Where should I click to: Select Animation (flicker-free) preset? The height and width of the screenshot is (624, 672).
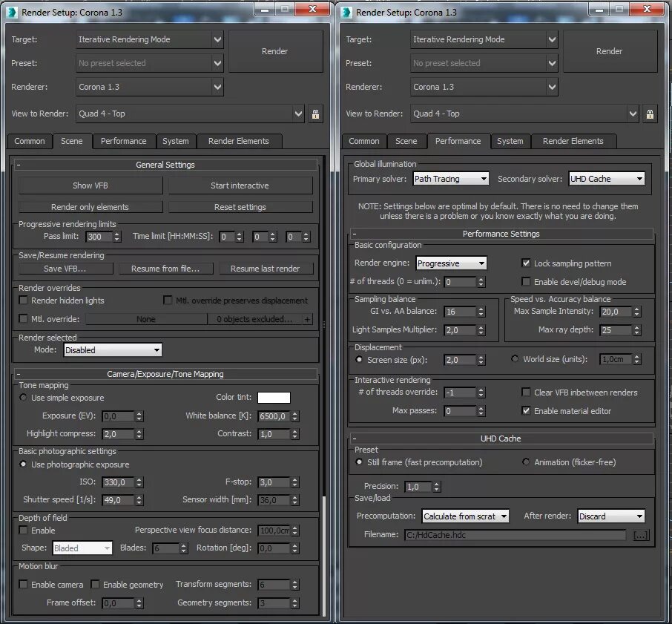[526, 462]
